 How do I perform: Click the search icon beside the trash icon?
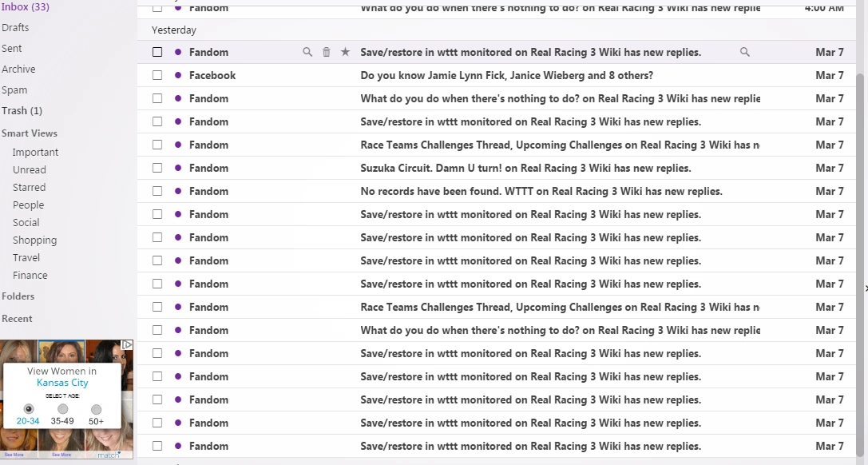click(x=307, y=52)
